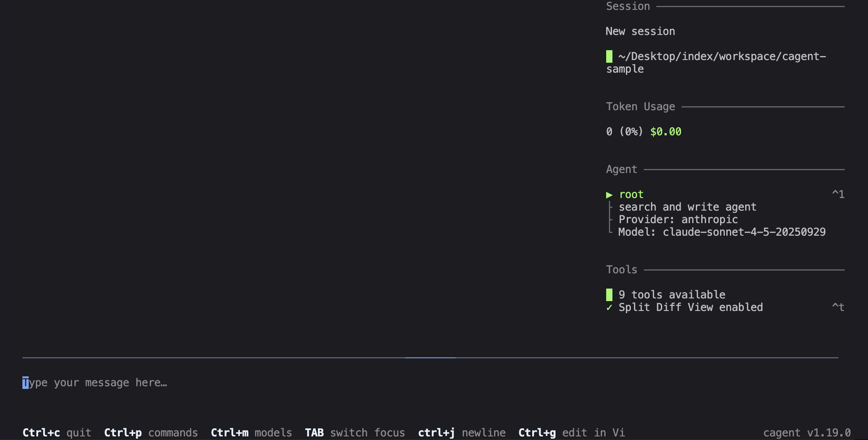Click the green $0.00 cost indicator
The image size is (868, 440).
(666, 132)
